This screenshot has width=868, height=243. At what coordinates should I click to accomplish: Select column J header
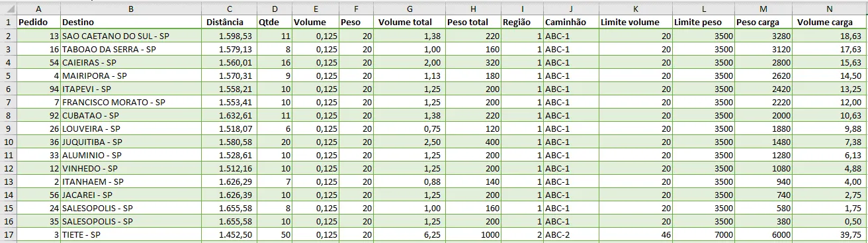coord(570,9)
